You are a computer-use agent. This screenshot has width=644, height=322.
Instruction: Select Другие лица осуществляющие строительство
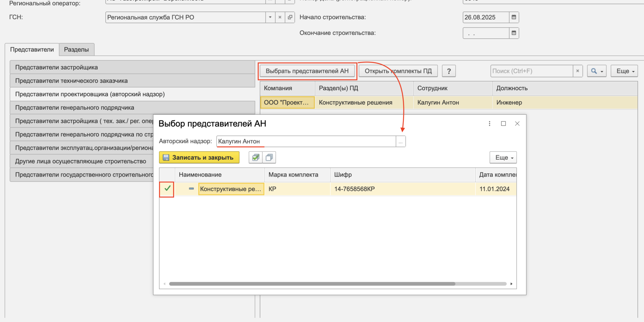tap(82, 161)
